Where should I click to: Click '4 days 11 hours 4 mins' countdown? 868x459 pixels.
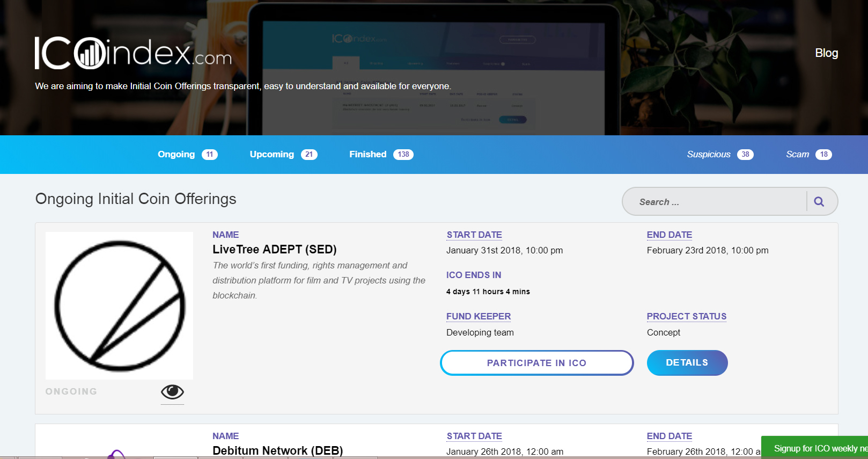click(488, 292)
